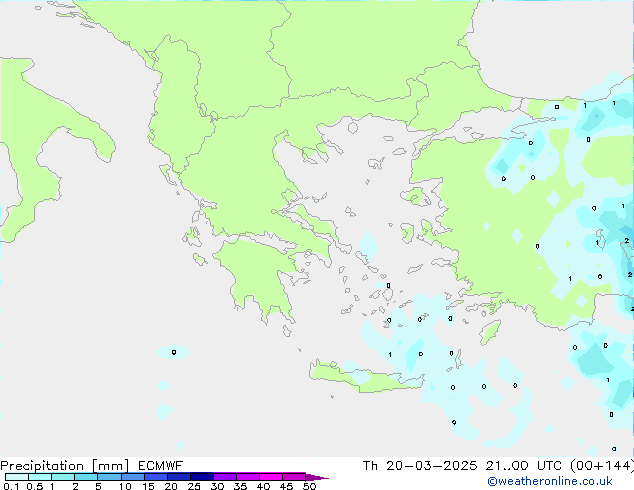Click the '21..00 UTC' time text
This screenshot has width=634, height=490.
pos(524,466)
